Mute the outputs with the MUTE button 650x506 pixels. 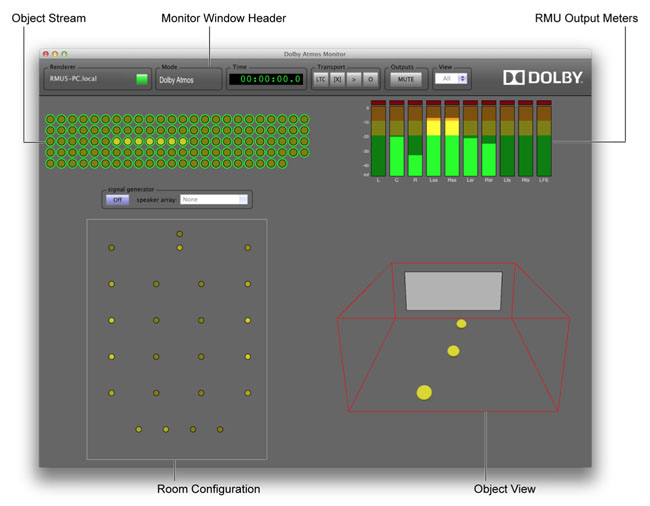click(x=406, y=80)
